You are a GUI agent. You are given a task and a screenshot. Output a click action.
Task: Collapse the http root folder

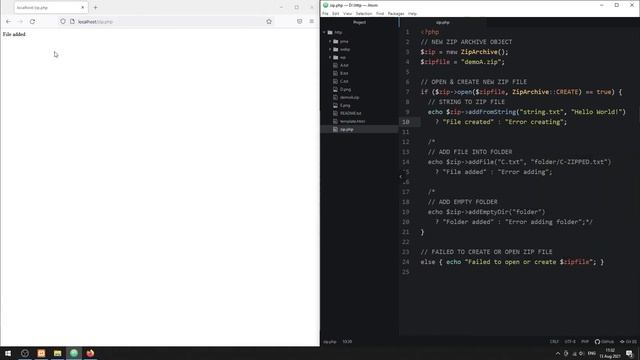[x=324, y=32]
